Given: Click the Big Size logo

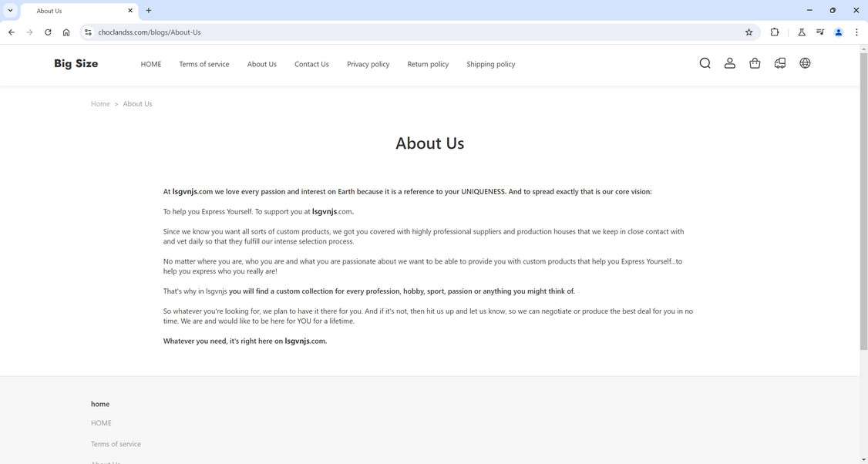Looking at the screenshot, I should 76,64.
